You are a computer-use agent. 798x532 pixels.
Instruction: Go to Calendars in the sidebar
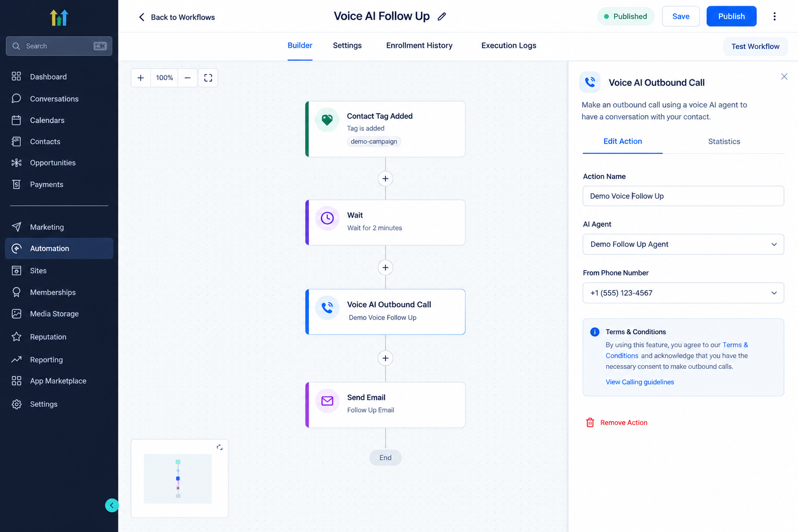pyautogui.click(x=59, y=120)
